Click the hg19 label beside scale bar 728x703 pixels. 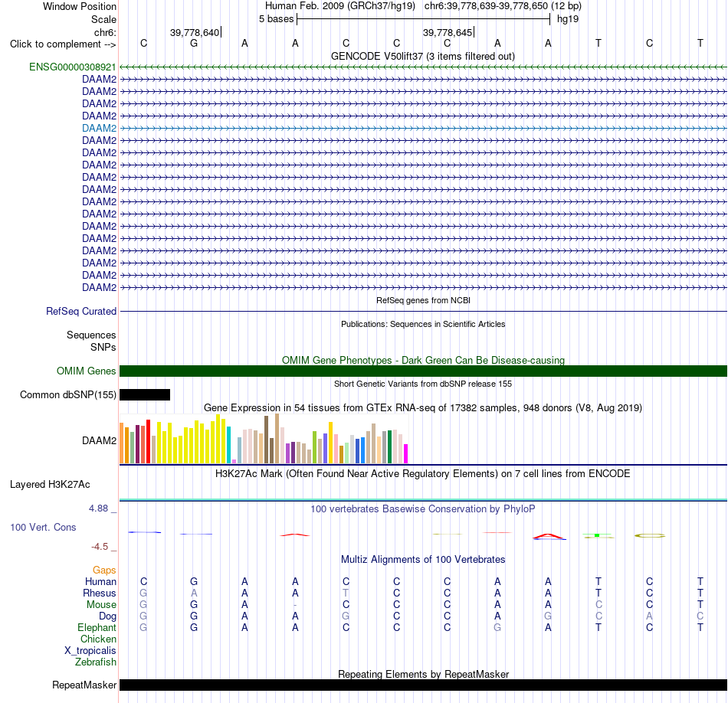click(x=568, y=19)
